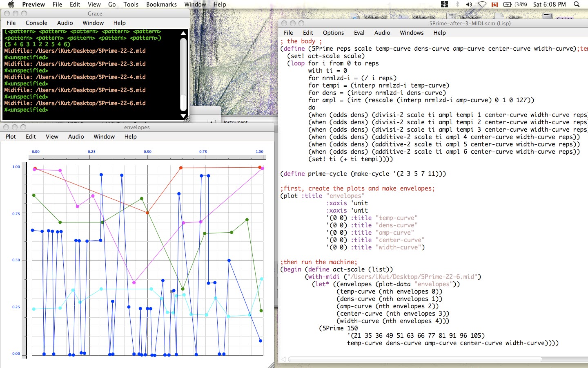Open the Preview application menu
The image size is (588, 368).
pos(33,4)
